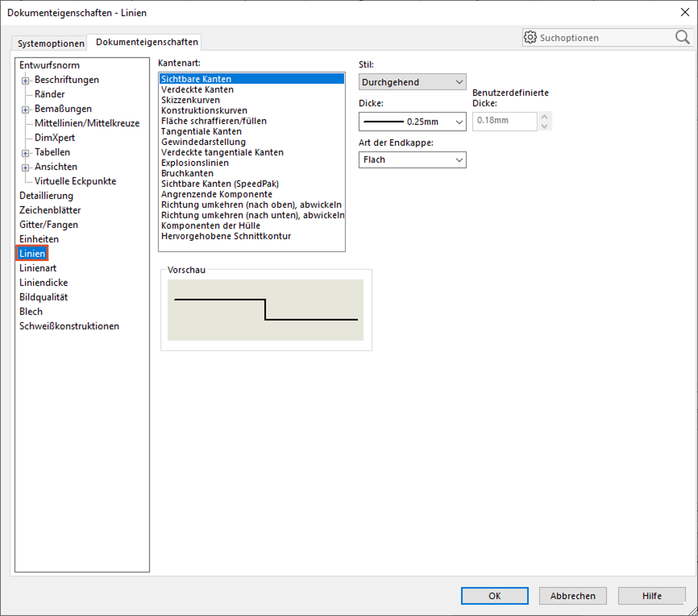Click the Abbrechen button
This screenshot has width=698, height=616.
tap(573, 596)
